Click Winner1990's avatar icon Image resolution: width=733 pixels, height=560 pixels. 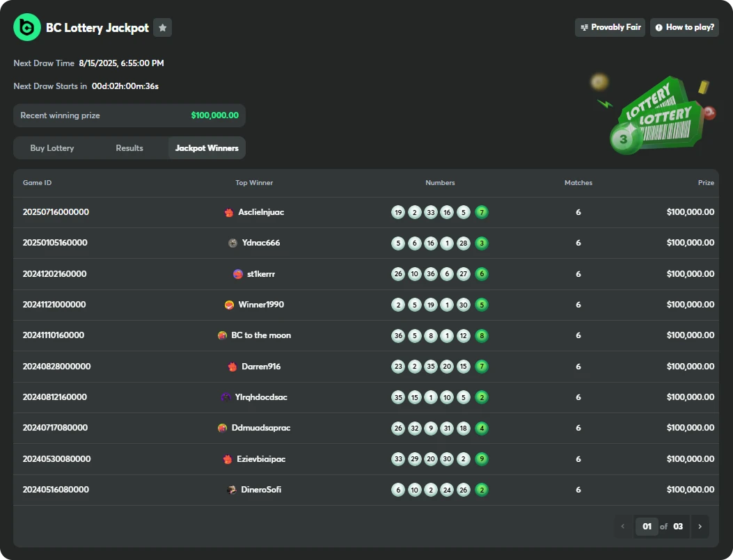(229, 305)
